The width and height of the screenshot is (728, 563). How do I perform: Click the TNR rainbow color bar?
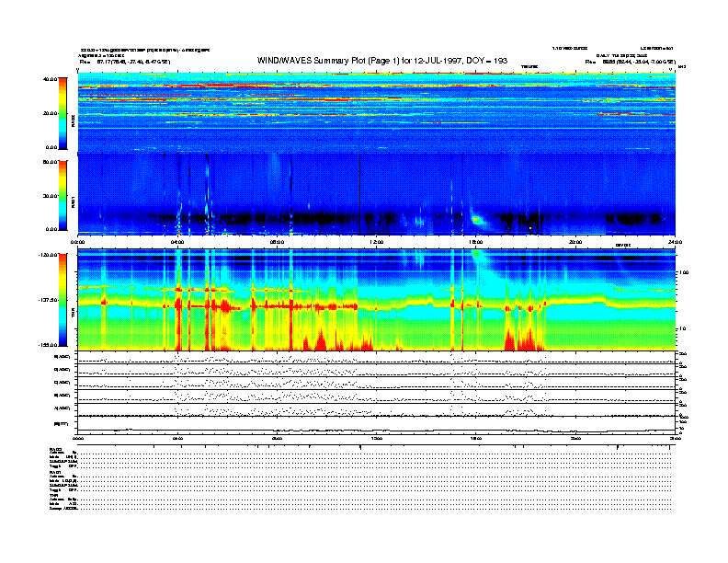pos(63,300)
